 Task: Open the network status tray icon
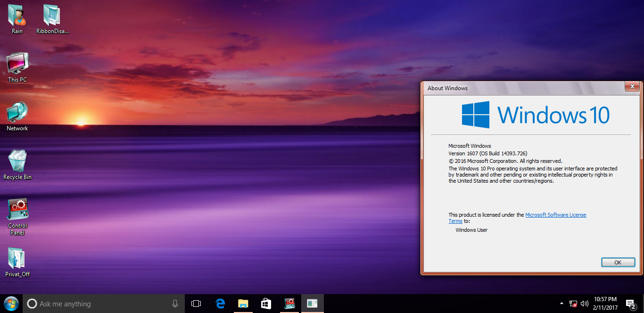573,304
